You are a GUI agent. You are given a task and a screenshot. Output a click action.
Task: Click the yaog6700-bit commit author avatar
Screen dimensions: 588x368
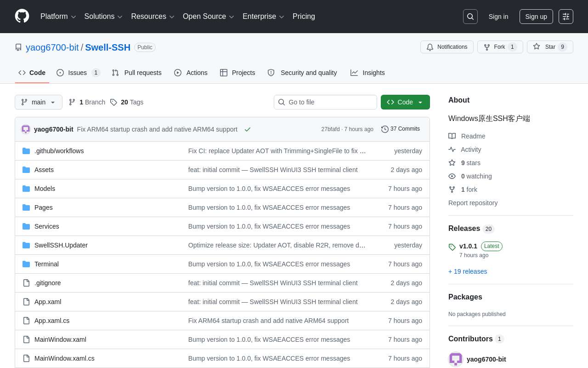26,129
